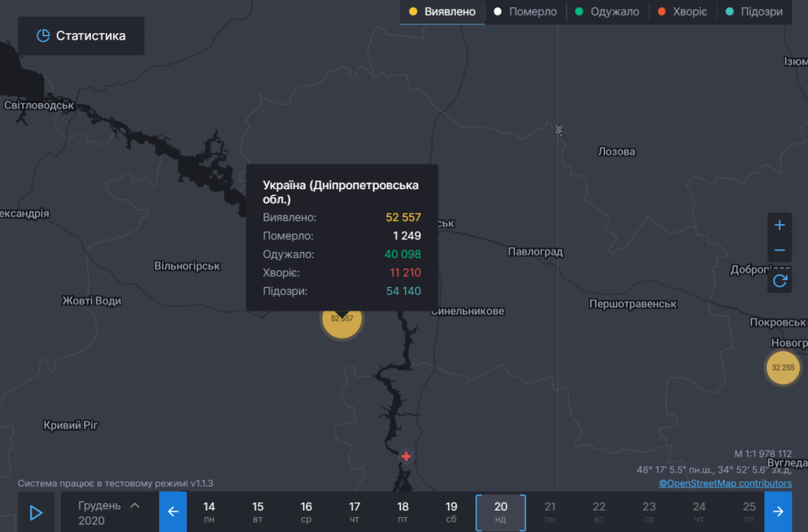Zoom in with the plus button
808x532 pixels.
coord(780,225)
